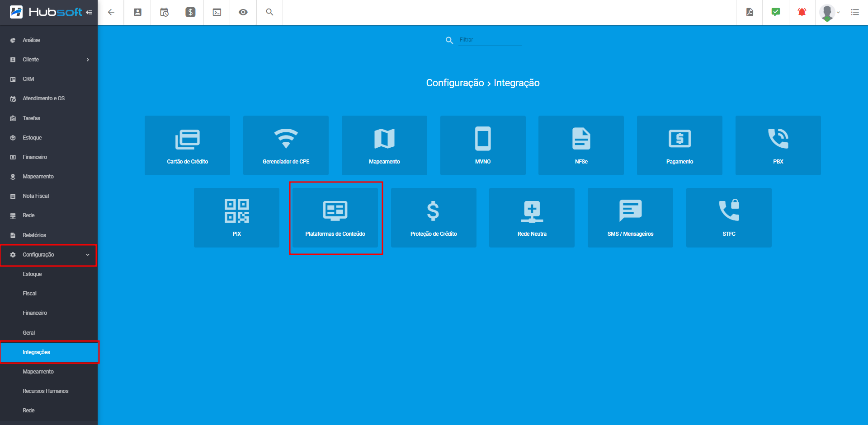Screen dimensions: 868x425
Task: Click the dollar sign toolbar icon
Action: click(190, 12)
